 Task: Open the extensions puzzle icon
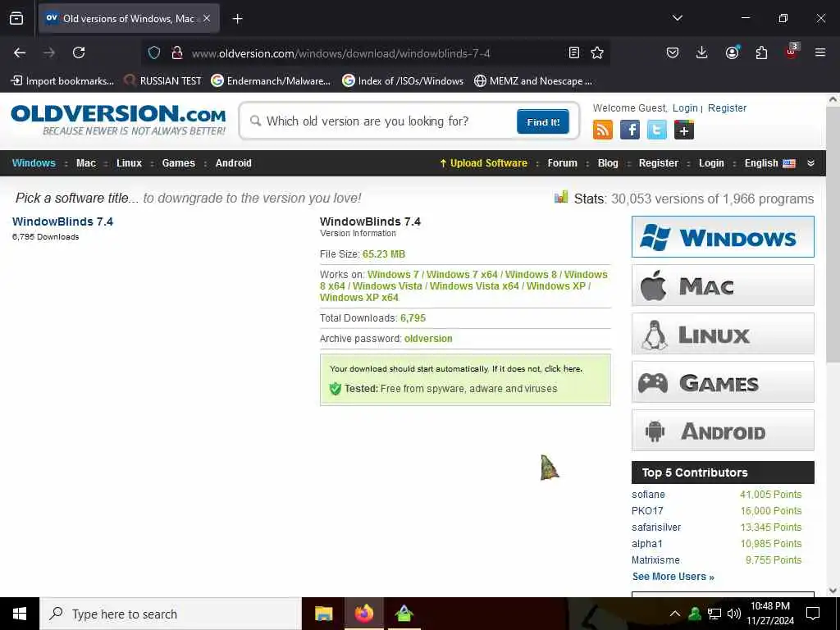click(x=761, y=52)
